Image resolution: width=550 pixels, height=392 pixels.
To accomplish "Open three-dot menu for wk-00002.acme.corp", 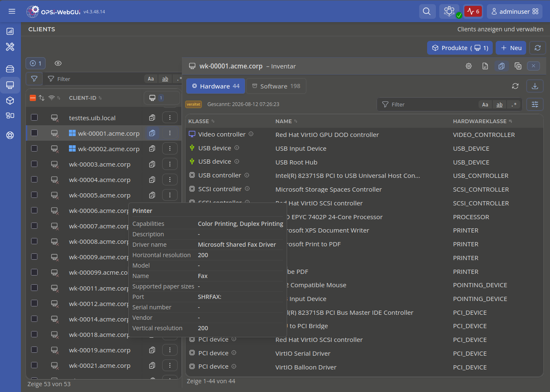I will 170,149.
